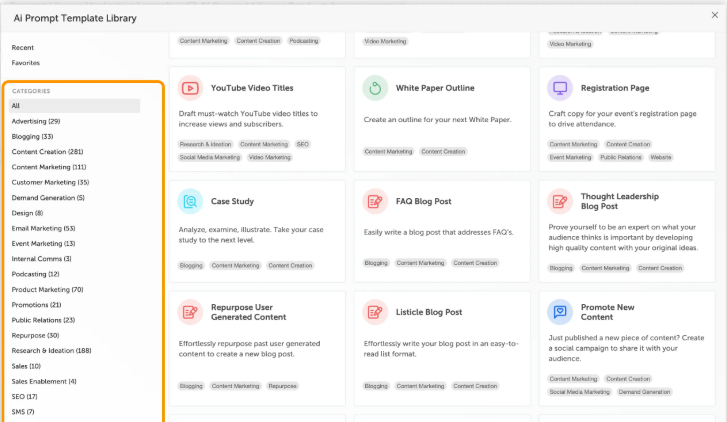Click Blogging tag on Thought Leadership card
The image size is (727, 422).
pyautogui.click(x=561, y=268)
